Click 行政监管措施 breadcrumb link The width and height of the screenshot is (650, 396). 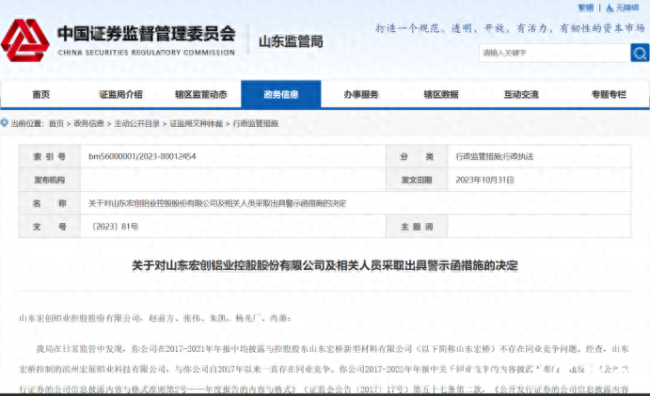pyautogui.click(x=255, y=124)
